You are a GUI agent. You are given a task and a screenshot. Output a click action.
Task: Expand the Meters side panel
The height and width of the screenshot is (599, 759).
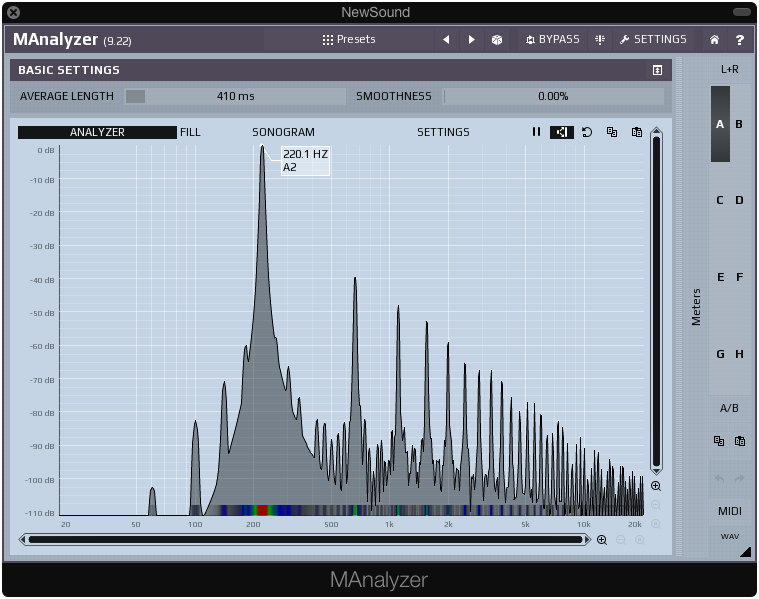(x=696, y=307)
